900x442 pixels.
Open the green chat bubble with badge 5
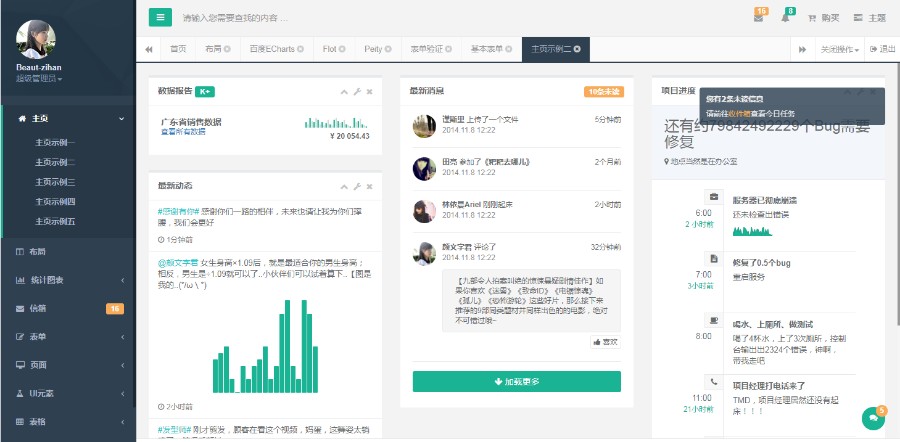coord(874,418)
